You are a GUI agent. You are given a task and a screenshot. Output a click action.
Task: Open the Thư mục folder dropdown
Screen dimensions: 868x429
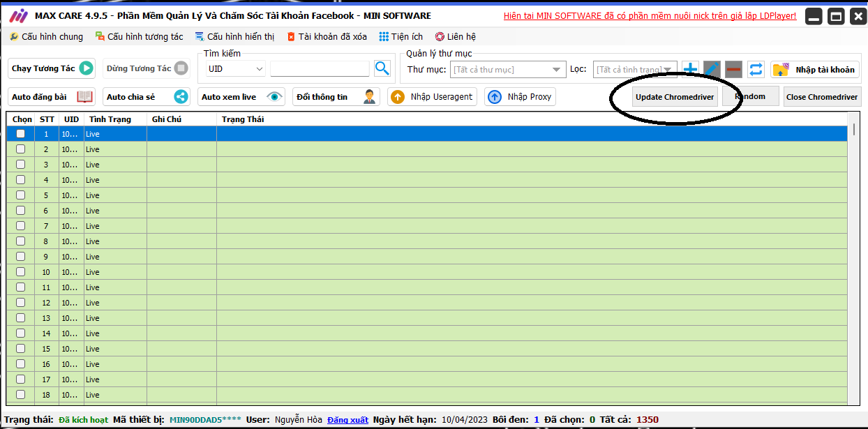pos(507,70)
